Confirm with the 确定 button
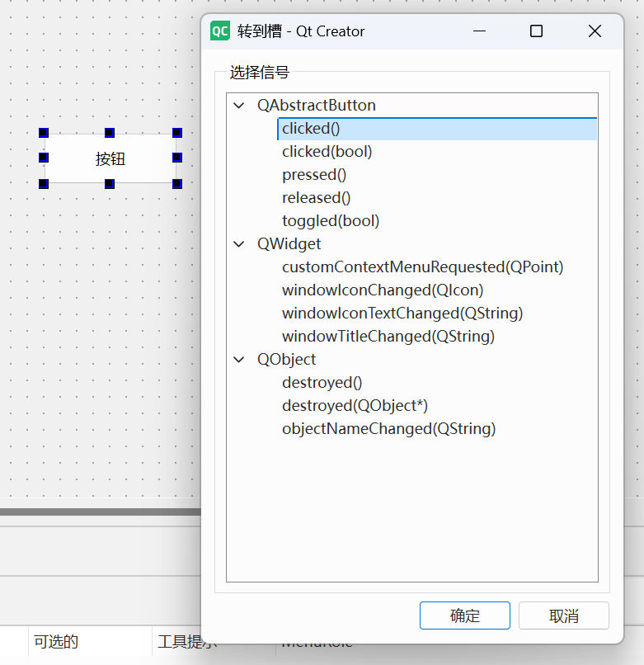This screenshot has height=665, width=644. click(x=465, y=615)
